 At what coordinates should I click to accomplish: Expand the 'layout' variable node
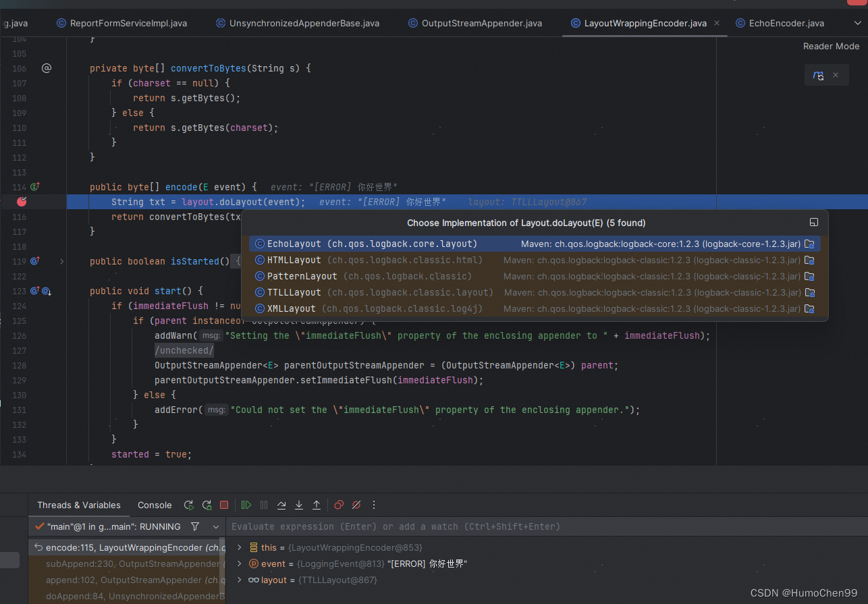[239, 580]
